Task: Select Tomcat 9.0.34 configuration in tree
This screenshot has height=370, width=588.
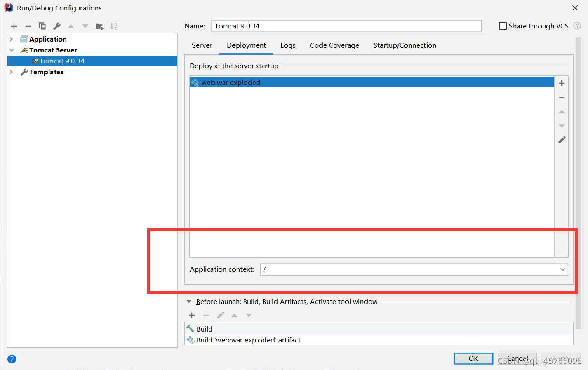Action: 92,61
